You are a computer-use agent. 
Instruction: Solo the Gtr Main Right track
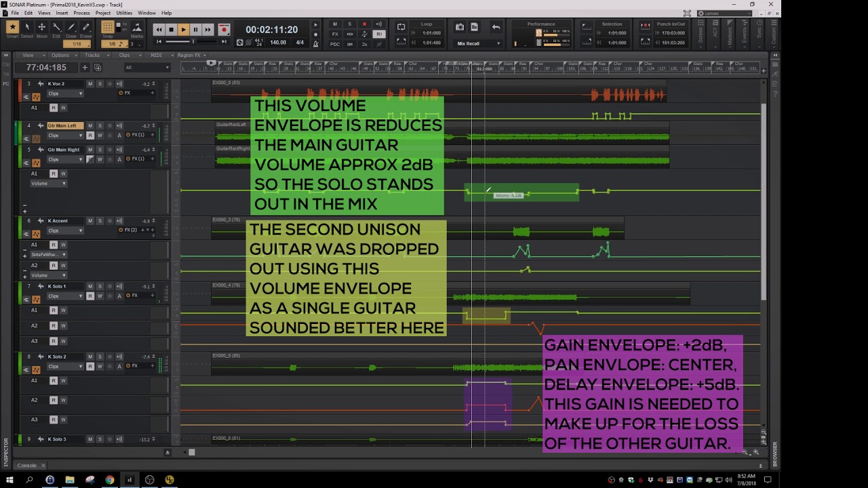point(100,150)
